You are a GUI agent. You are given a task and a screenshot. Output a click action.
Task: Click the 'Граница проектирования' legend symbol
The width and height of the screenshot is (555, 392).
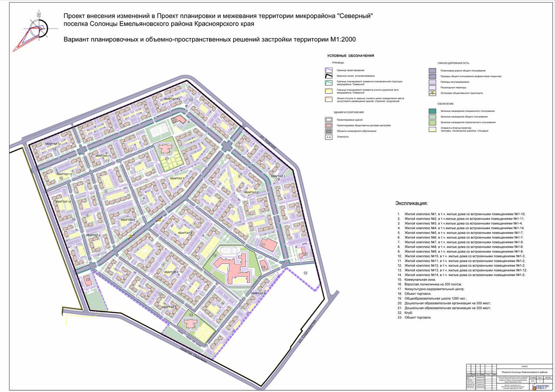click(329, 70)
